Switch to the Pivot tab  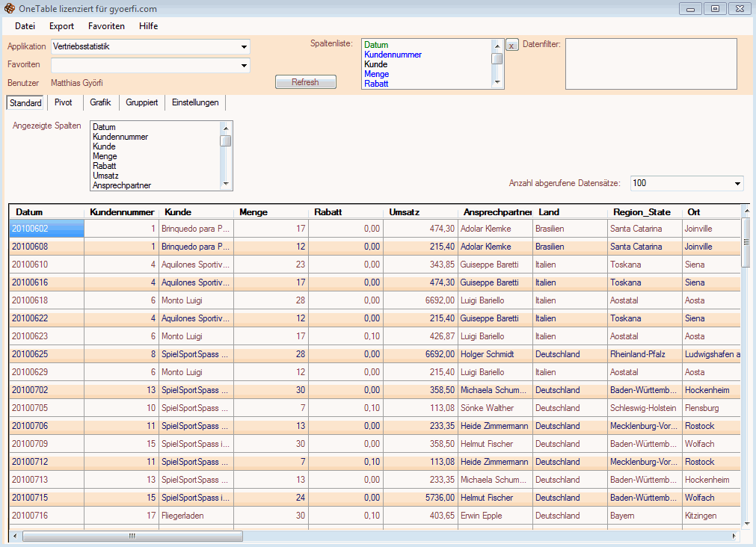pos(64,102)
